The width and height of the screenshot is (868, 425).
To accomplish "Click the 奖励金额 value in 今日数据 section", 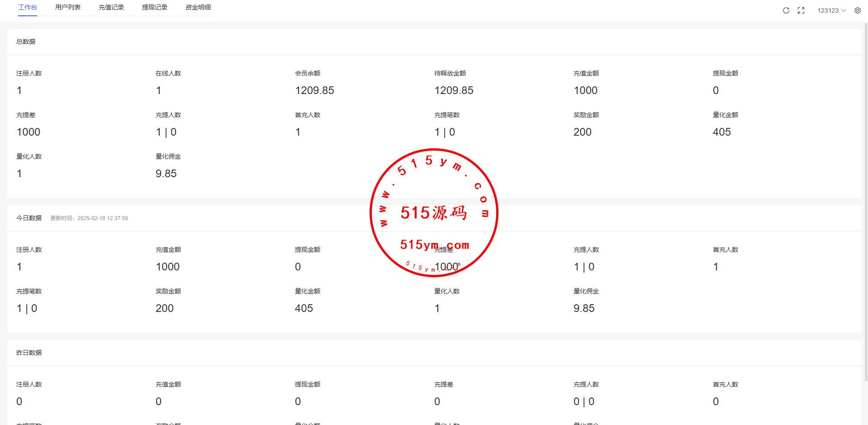I will pos(165,308).
